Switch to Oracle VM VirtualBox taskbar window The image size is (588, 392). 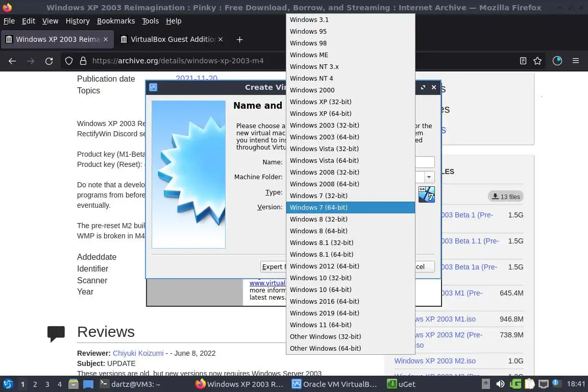[334, 384]
